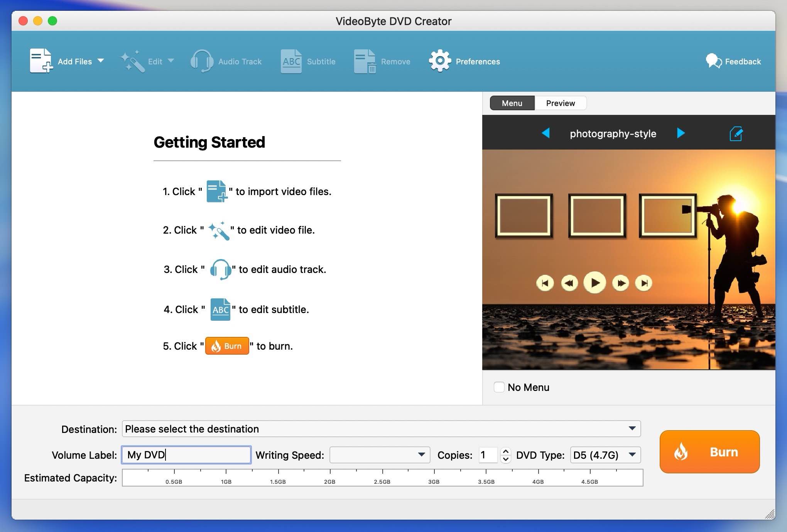Click the orange Burn button
This screenshot has height=532, width=787.
click(709, 452)
